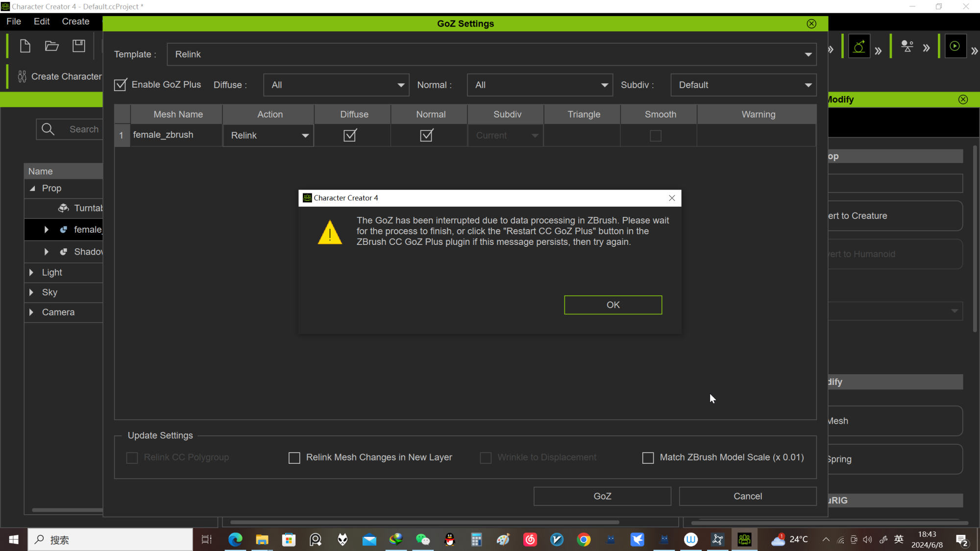
Task: Close the GoZ Settings dialog with X icon
Action: [811, 24]
